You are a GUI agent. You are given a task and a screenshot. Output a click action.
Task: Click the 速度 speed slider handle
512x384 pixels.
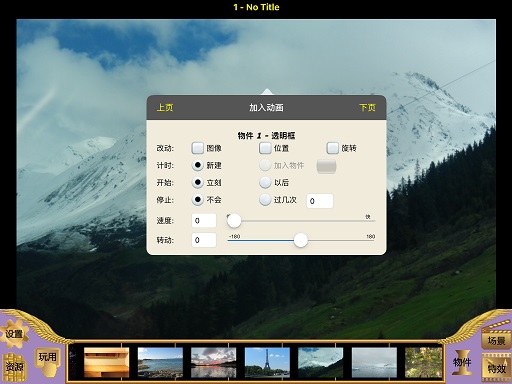234,221
